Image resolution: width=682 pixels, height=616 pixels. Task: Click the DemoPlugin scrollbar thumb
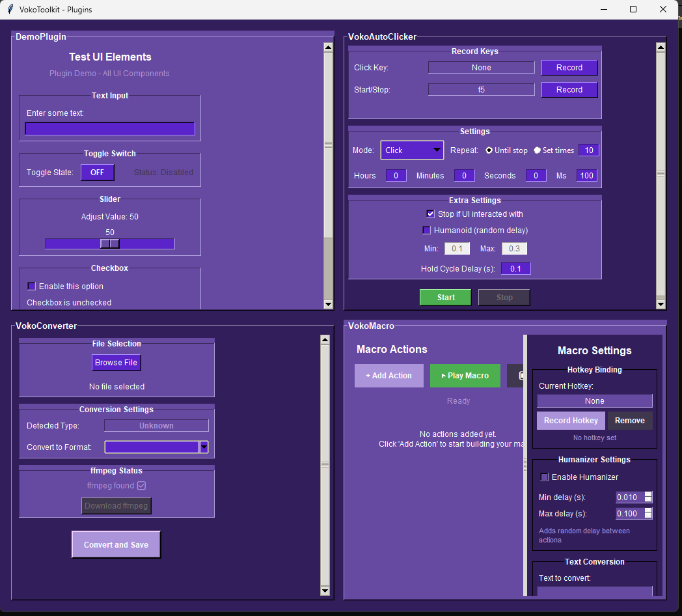pos(329,145)
